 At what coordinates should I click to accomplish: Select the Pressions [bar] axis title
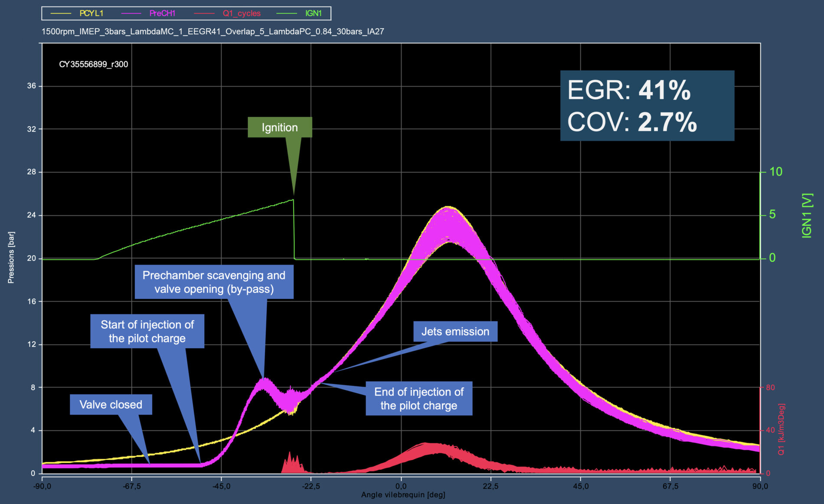11,258
